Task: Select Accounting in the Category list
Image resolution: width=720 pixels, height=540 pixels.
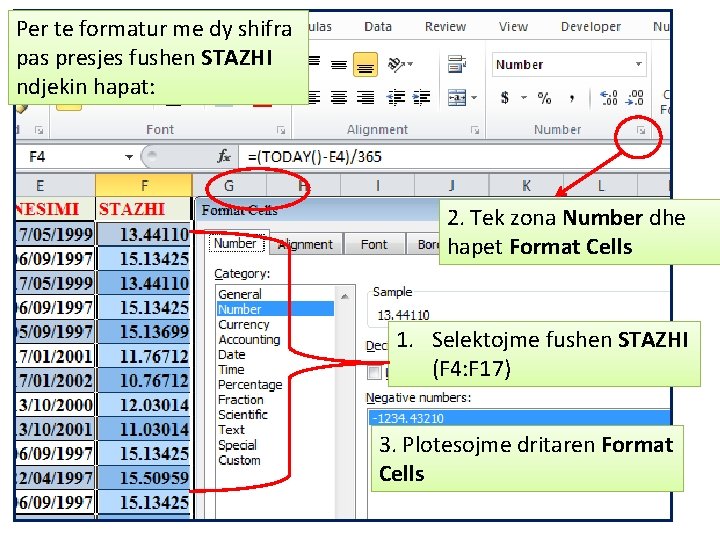Action: click(249, 340)
